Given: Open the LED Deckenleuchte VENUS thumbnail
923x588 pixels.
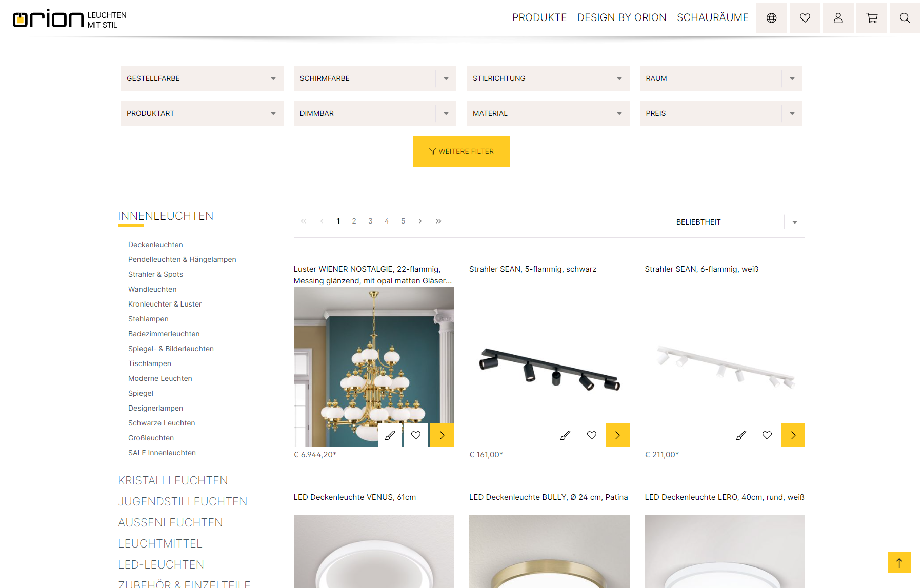Looking at the screenshot, I should (374, 551).
